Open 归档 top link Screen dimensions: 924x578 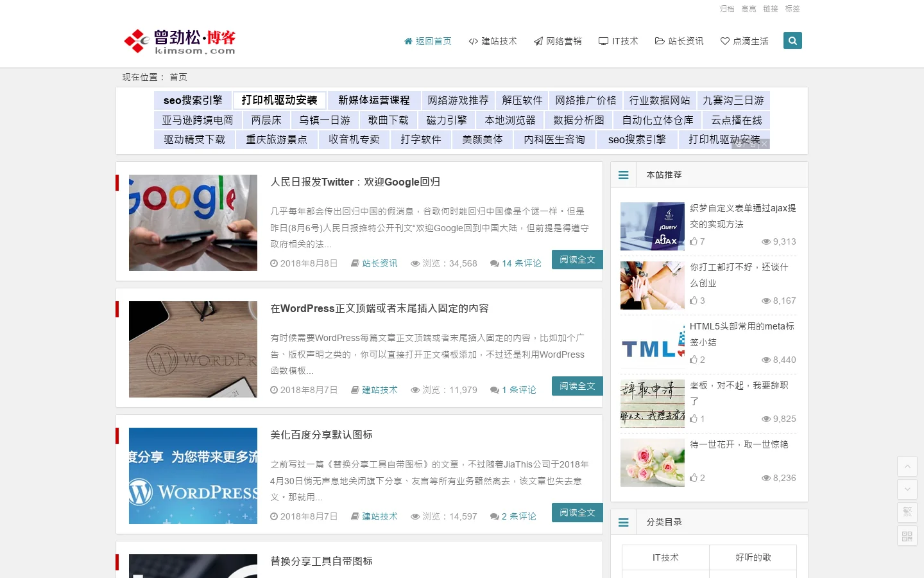[x=727, y=9]
